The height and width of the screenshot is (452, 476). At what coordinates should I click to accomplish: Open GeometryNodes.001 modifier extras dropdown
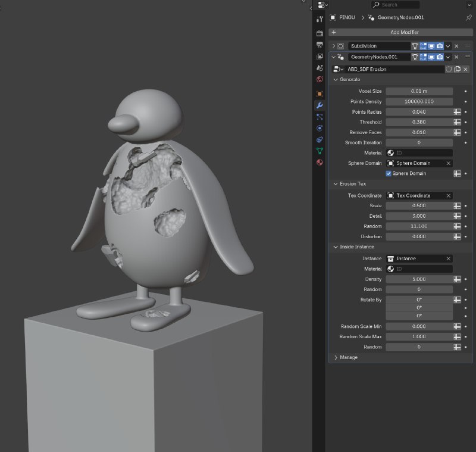tap(448, 57)
